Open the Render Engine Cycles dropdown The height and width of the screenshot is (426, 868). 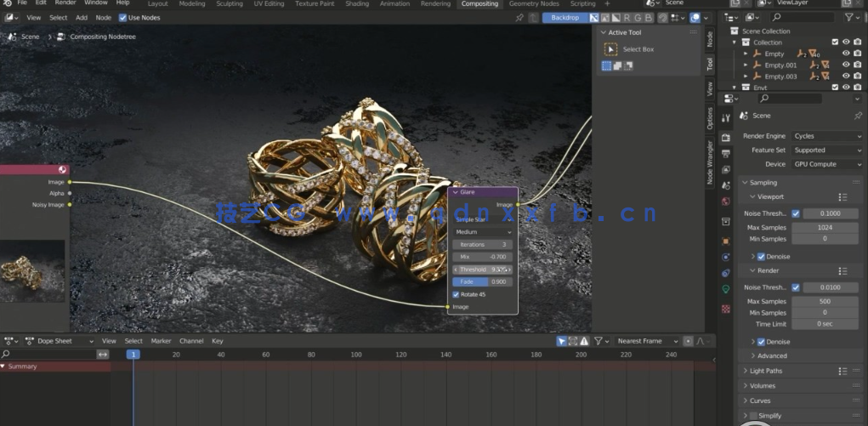tap(827, 136)
